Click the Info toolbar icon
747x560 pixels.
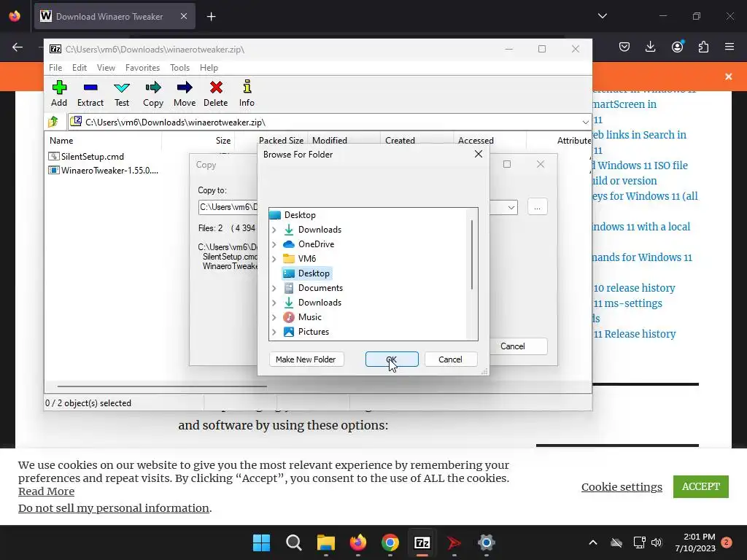pos(247,93)
